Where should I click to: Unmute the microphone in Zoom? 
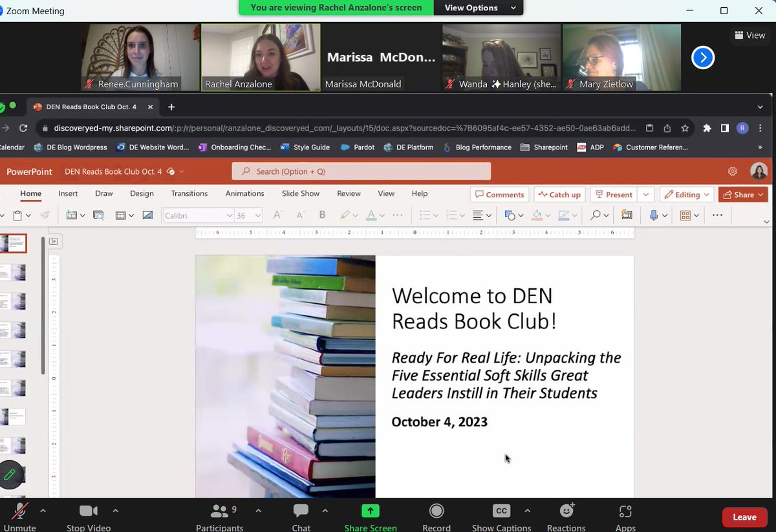pyautogui.click(x=19, y=517)
